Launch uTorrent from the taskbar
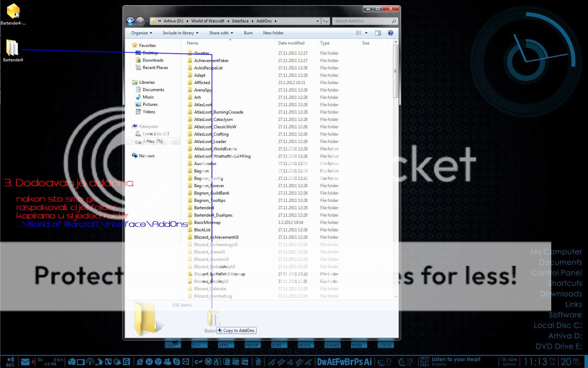Image resolution: width=588 pixels, height=368 pixels. [149, 362]
